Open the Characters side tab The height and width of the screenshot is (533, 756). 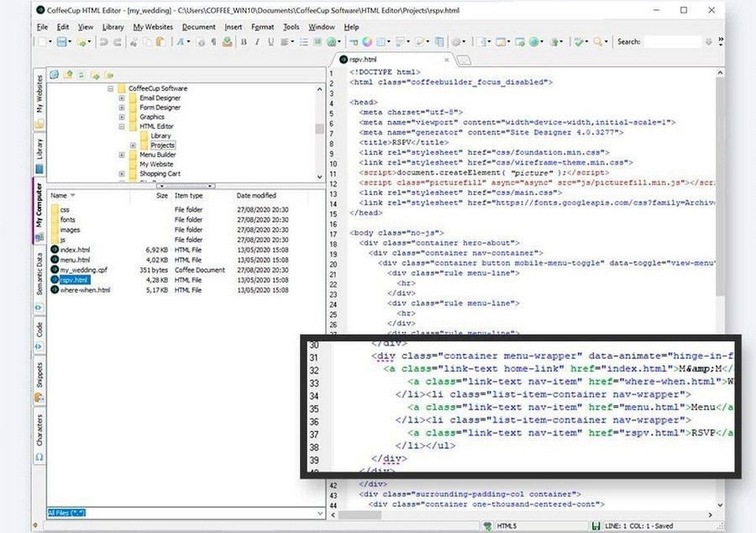[x=39, y=436]
